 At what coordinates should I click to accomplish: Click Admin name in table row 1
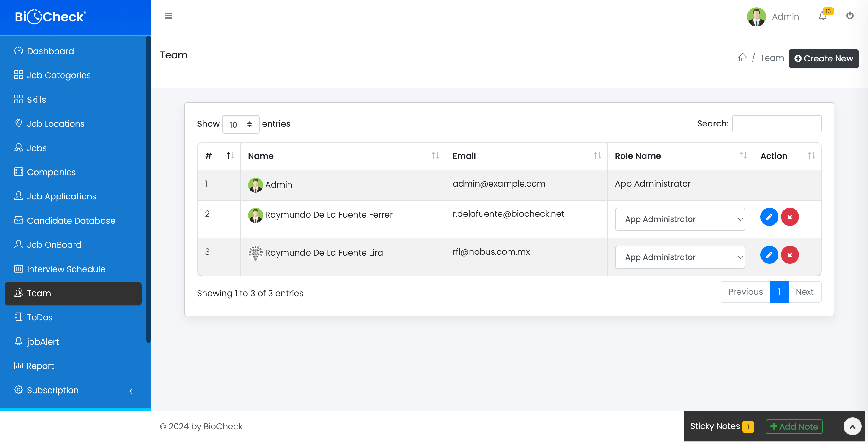(x=279, y=185)
